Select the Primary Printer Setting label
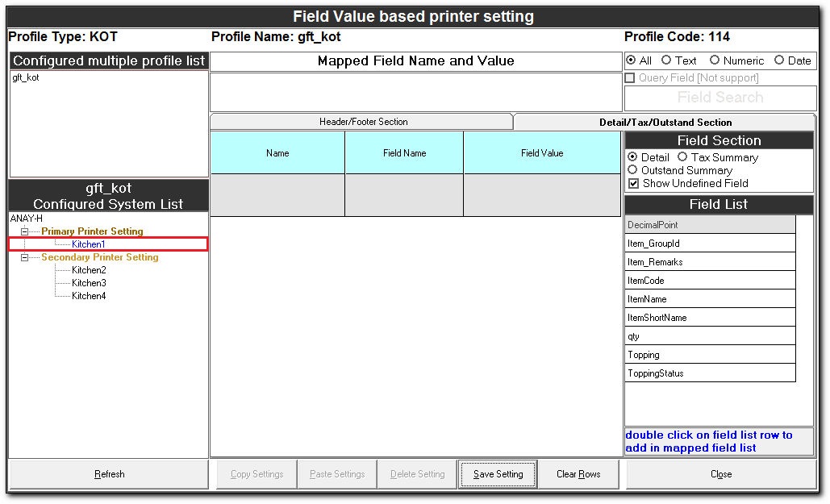Viewport: 830px width, 504px height. [x=92, y=231]
